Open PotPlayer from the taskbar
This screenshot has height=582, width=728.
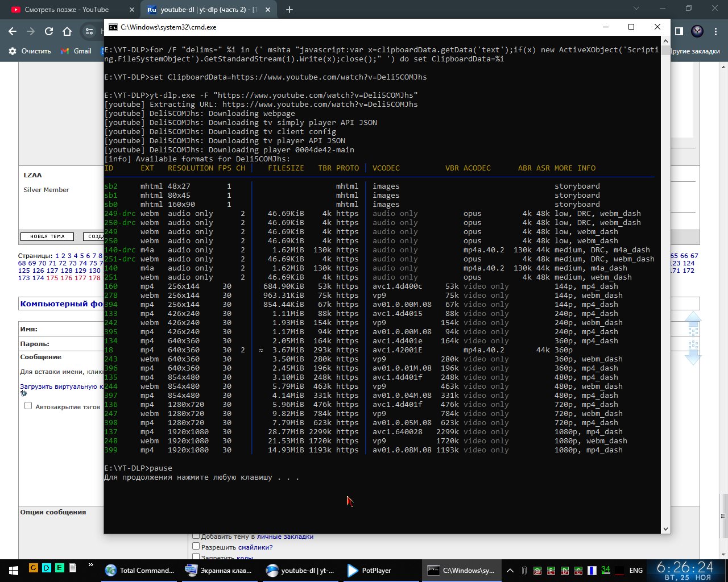coord(370,570)
